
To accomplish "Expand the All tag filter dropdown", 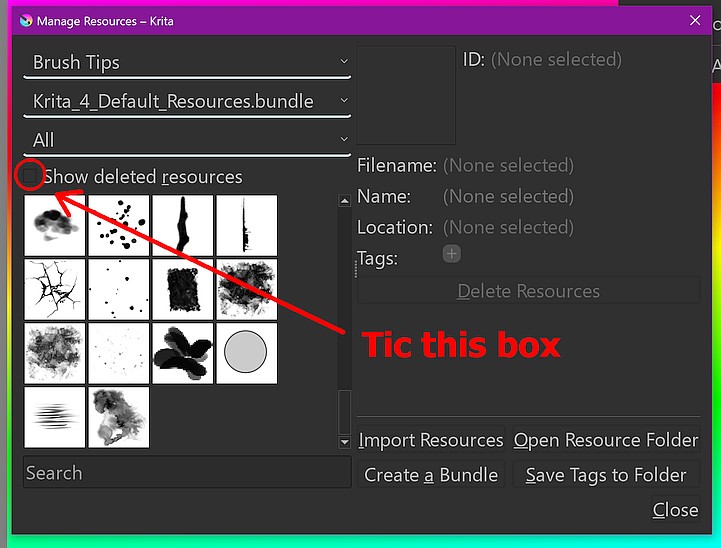I will (x=187, y=140).
